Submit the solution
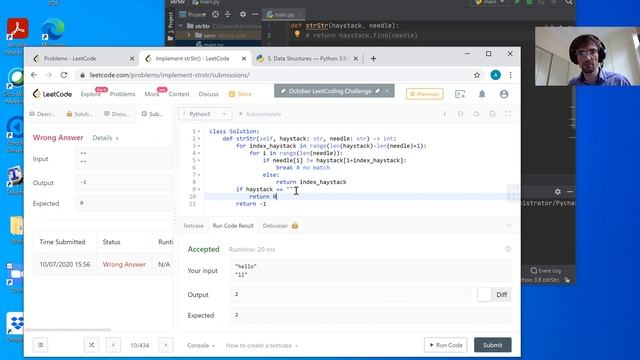Screen dimensions: 640x360 click(x=492, y=345)
